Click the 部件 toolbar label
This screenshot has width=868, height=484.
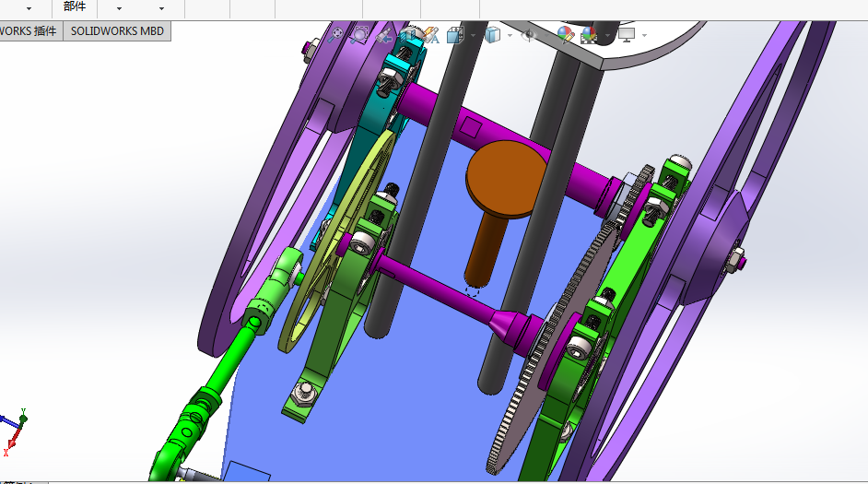pos(75,6)
